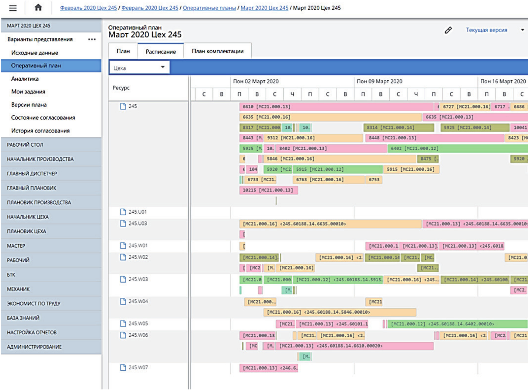532x392 pixels.
Task: Open the Цеха dropdown
Action: tap(139, 68)
